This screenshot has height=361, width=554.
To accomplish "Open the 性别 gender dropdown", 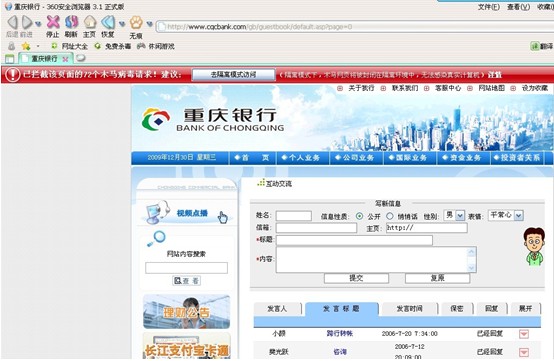I will click(x=460, y=215).
